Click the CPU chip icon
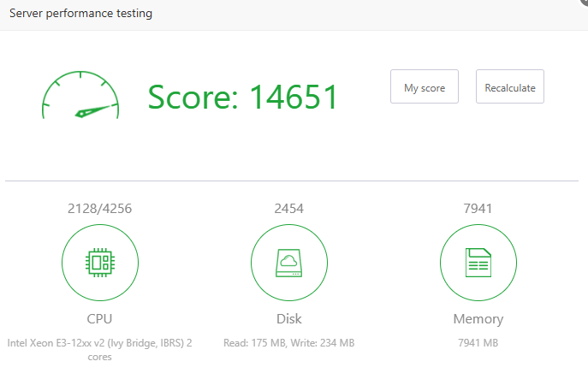This screenshot has height=391, width=588. point(100,263)
